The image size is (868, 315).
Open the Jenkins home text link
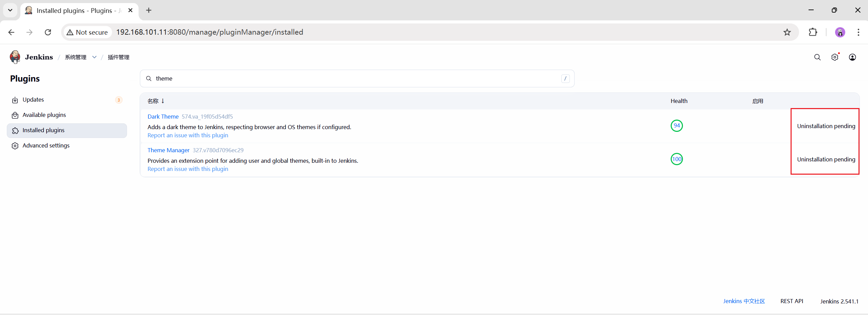pyautogui.click(x=39, y=57)
